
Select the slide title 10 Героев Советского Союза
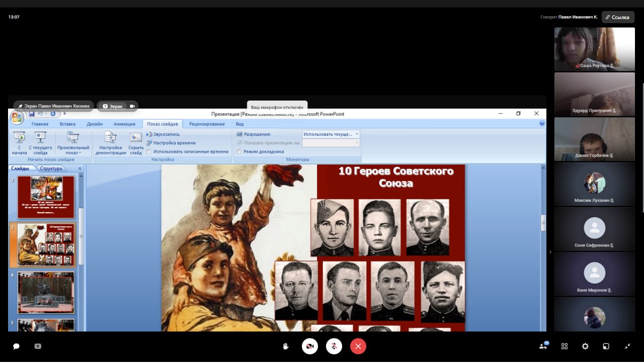(396, 176)
